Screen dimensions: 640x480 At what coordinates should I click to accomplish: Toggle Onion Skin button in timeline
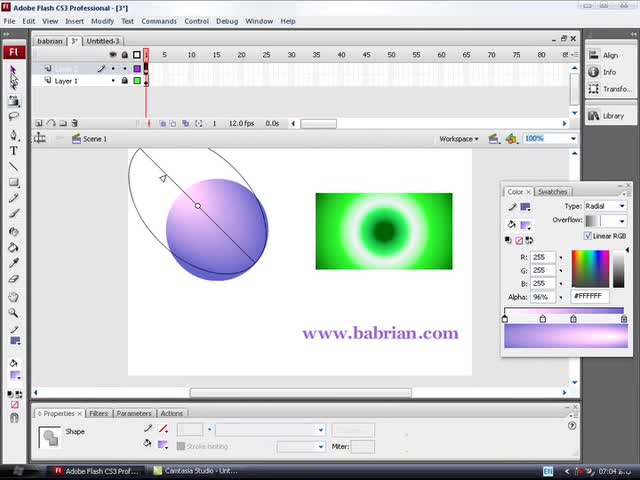pyautogui.click(x=162, y=123)
